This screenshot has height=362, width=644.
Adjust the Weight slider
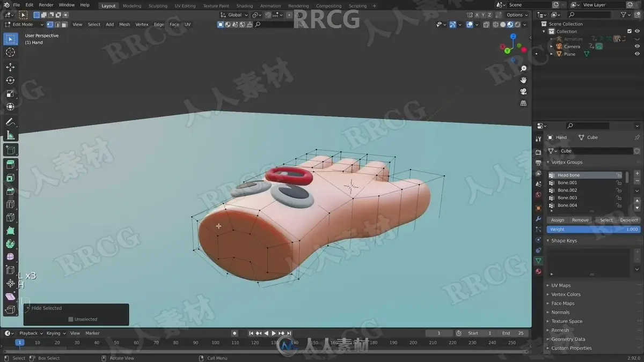point(594,229)
